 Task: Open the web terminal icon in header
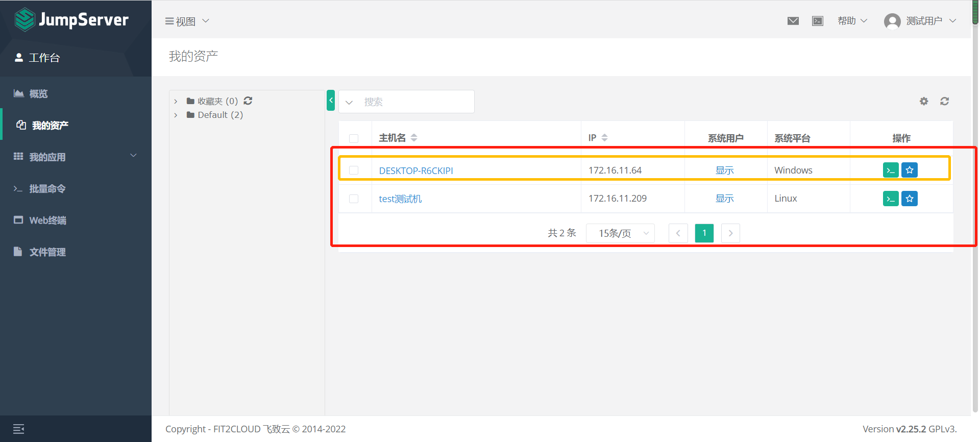tap(818, 21)
